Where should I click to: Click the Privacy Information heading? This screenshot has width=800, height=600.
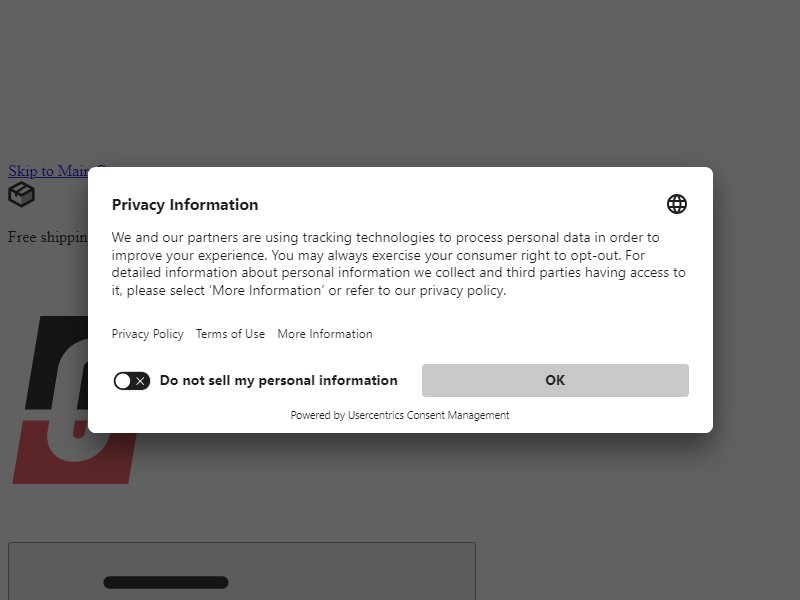(x=185, y=205)
